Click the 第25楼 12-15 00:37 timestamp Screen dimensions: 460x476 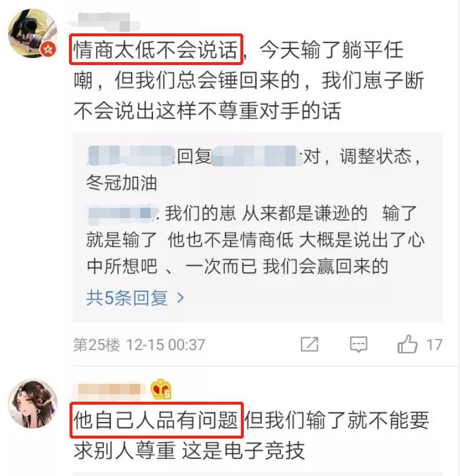coord(139,345)
